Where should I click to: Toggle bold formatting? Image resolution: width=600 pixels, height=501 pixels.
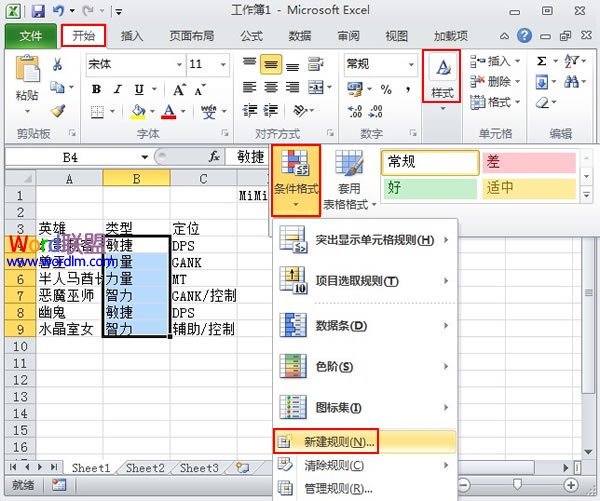[96, 90]
